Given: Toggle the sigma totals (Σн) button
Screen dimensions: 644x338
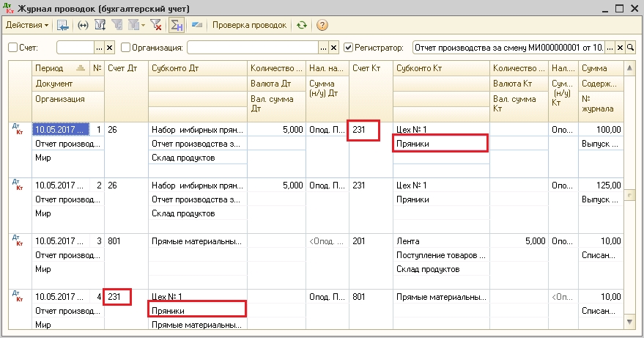Looking at the screenshot, I should [x=176, y=25].
